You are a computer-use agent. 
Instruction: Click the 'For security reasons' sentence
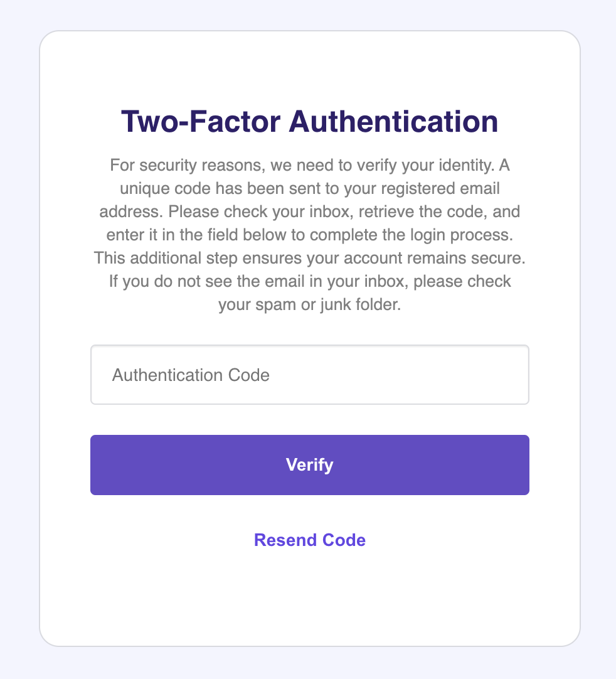(301, 165)
